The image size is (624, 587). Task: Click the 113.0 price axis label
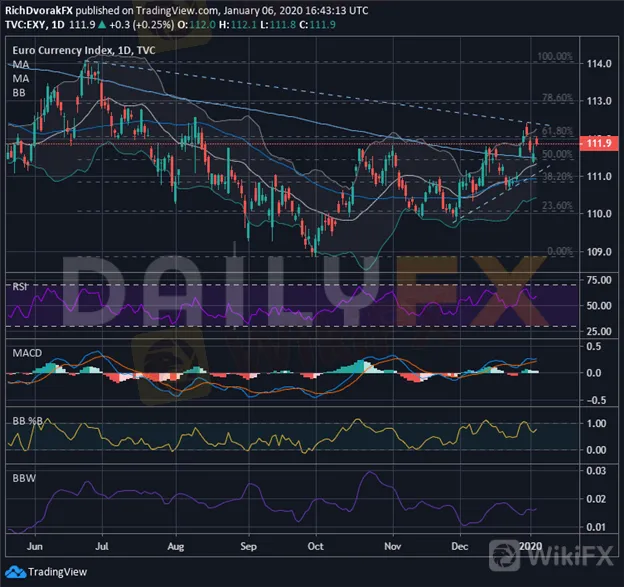[x=599, y=101]
